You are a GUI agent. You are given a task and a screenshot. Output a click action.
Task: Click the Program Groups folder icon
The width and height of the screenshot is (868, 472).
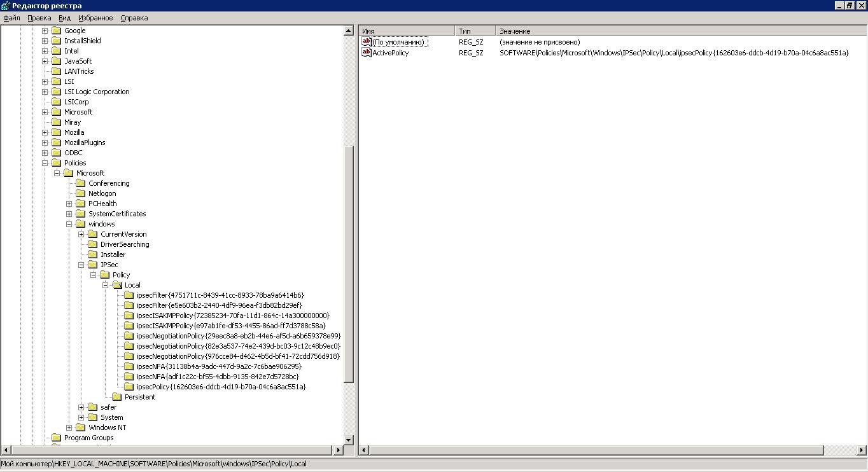point(56,438)
